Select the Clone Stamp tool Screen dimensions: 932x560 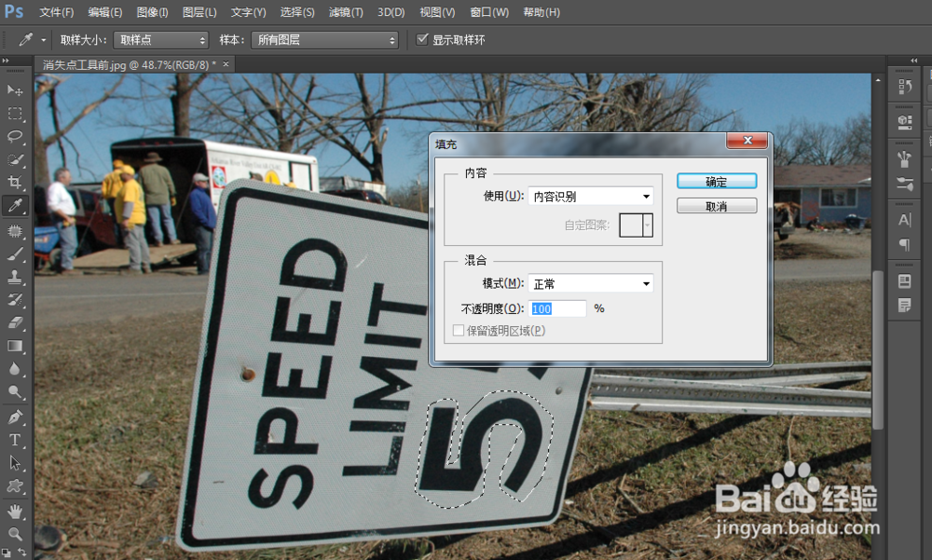[x=15, y=277]
